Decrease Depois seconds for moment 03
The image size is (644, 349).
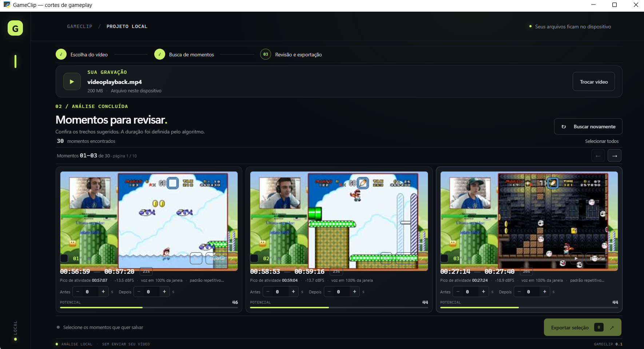click(x=519, y=292)
